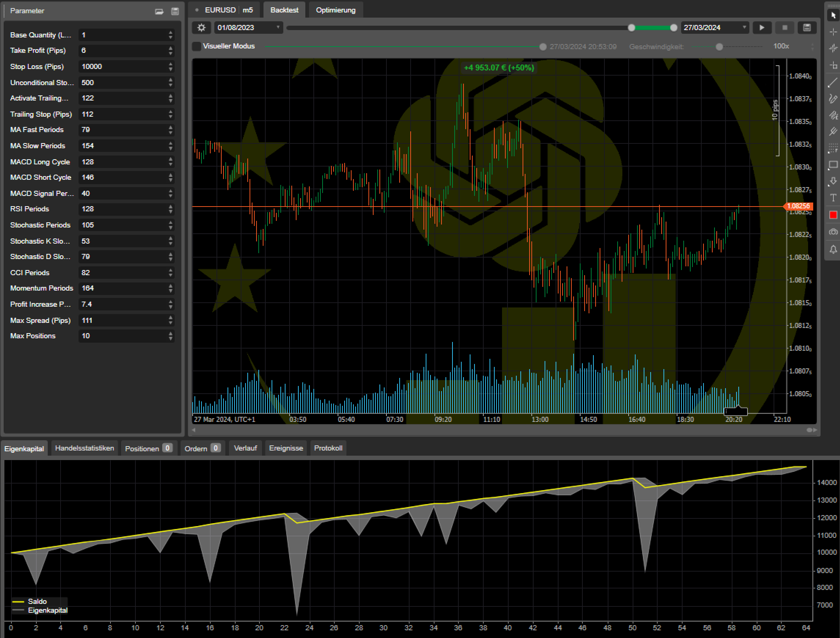Open backtest settings gear
The image size is (840, 638).
(201, 28)
